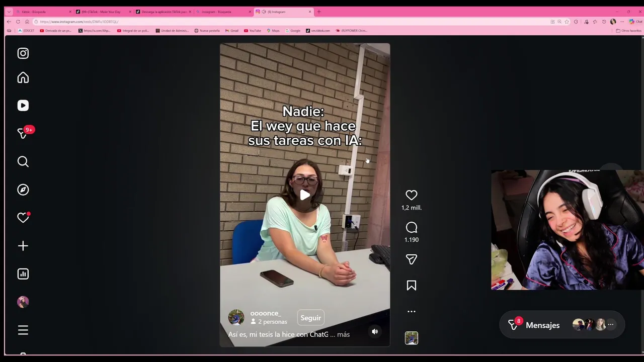Open the reel's audio thumbnail
The image size is (644, 362).
click(412, 338)
